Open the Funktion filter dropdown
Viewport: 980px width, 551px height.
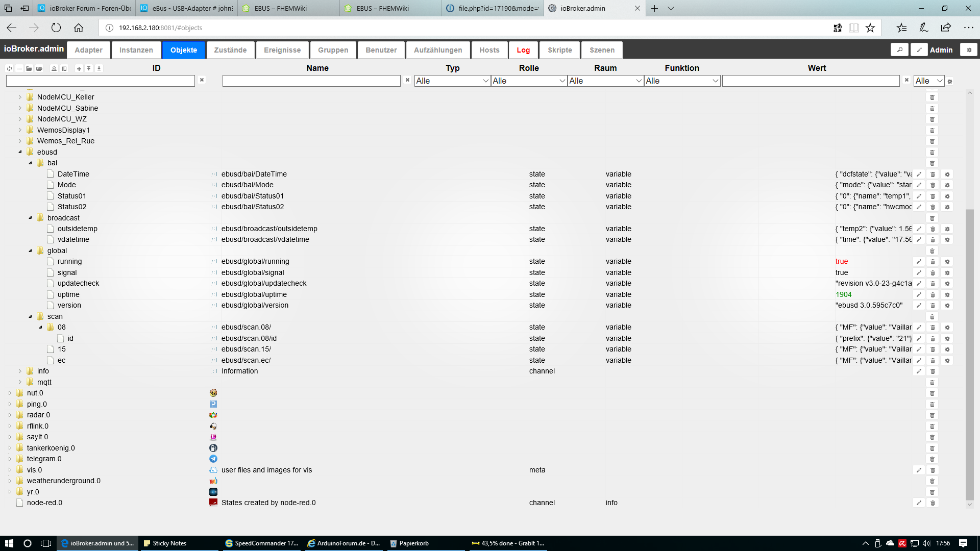pyautogui.click(x=682, y=81)
